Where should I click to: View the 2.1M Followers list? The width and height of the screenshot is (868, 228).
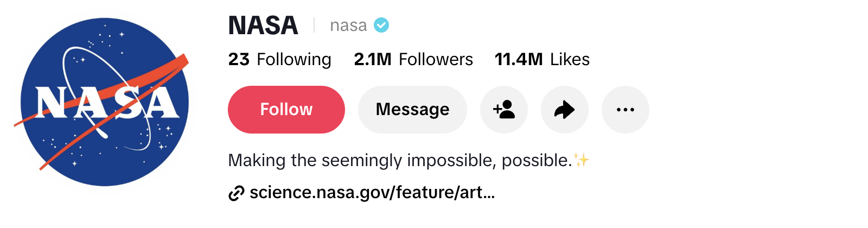[413, 59]
